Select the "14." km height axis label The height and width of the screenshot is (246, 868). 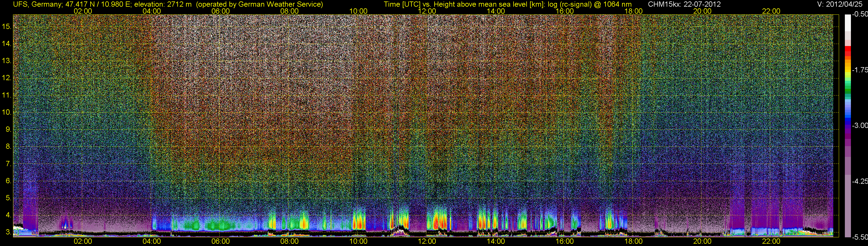[x=6, y=44]
